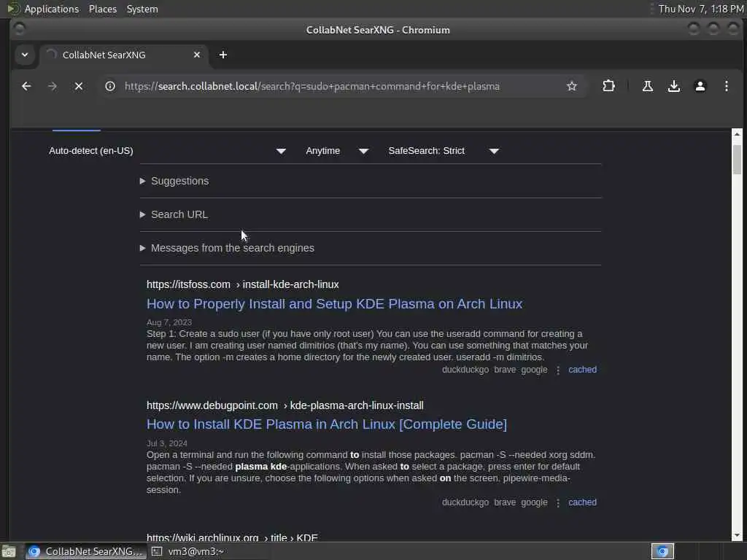
Task: Open the Extensions puzzle icon
Action: [608, 86]
